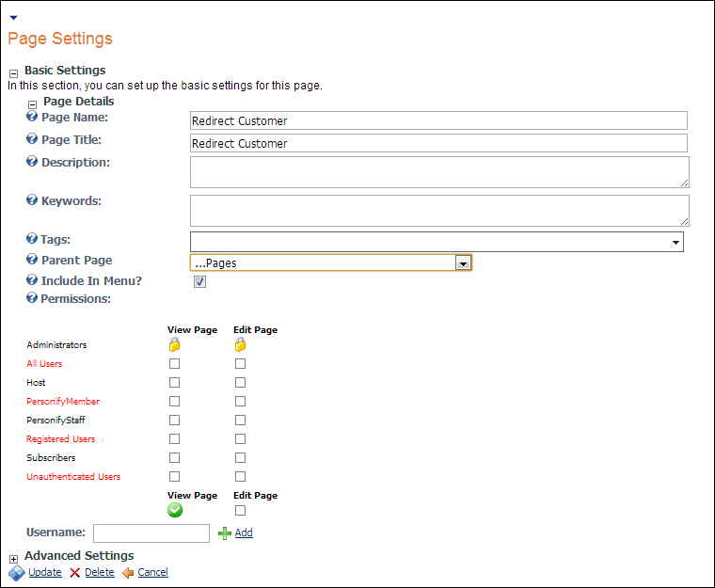The image size is (715, 588).
Task: Collapse the Page Details subsection
Action: coord(32,104)
